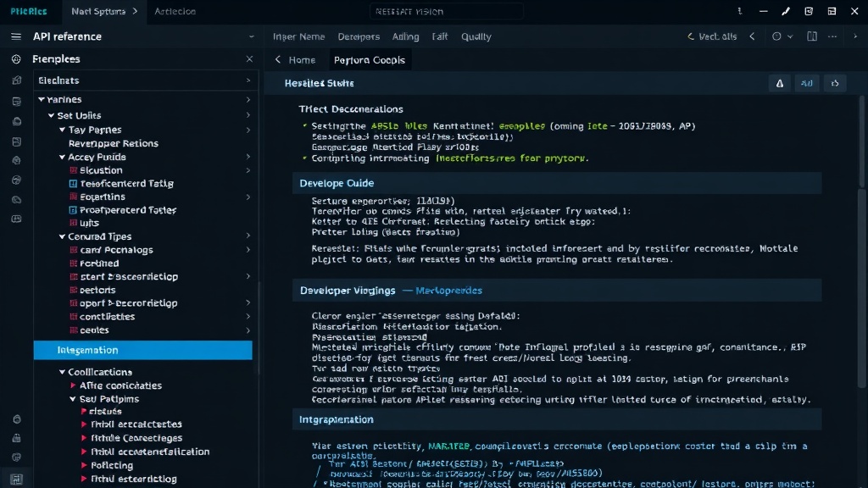Click the round icon beside the Frenplees heading
Viewport: 868px width, 488px height.
[16, 59]
